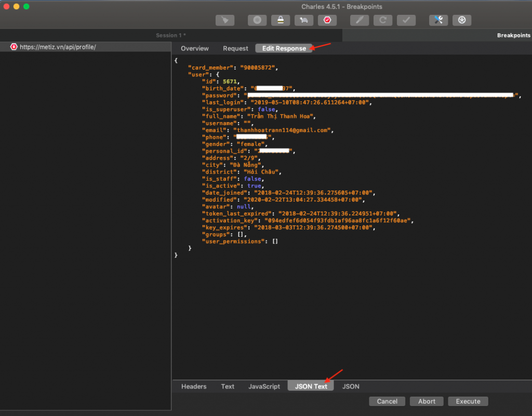This screenshot has height=416, width=532.
Task: Toggle throttling with the turtle icon
Action: [x=304, y=20]
